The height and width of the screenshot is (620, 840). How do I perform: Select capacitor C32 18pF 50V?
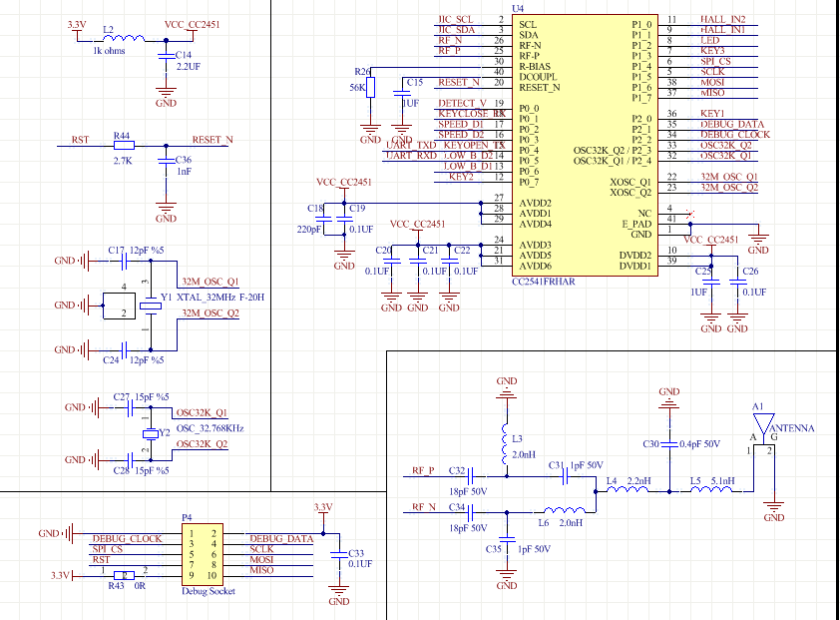coord(470,476)
